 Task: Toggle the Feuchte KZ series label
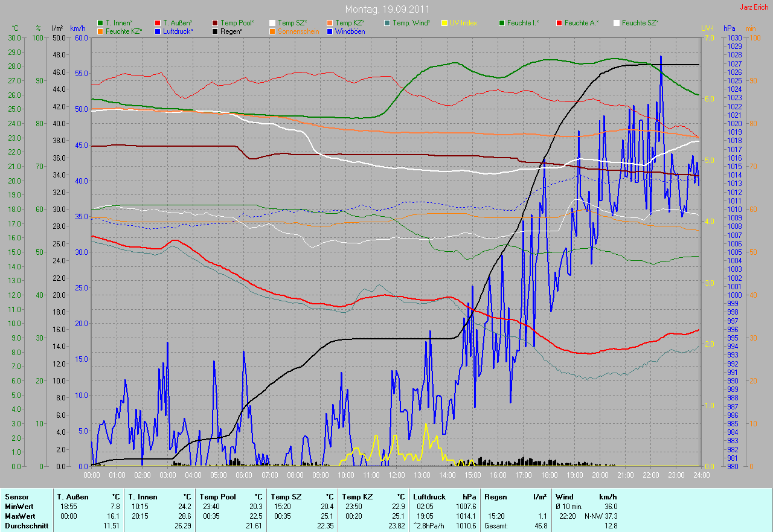point(124,31)
